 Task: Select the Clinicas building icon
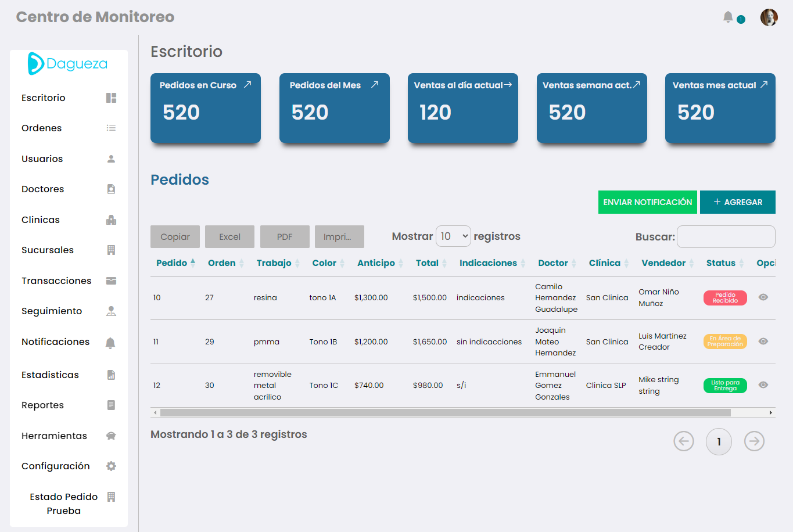111,220
